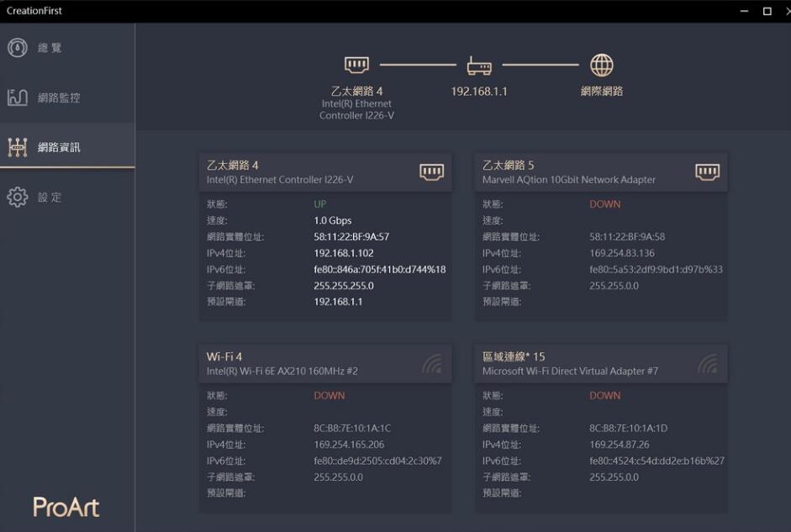
Task: Click the ethernet adapter icon above 乙太網路 4
Action: (x=356, y=65)
